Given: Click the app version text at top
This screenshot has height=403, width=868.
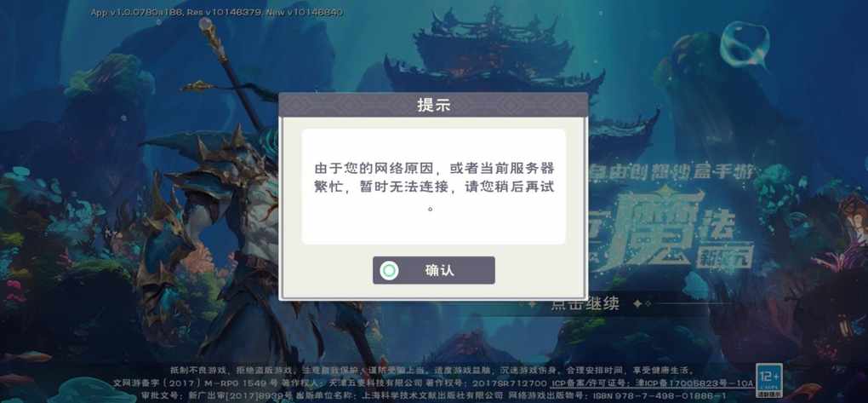Looking at the screenshot, I should [217, 12].
